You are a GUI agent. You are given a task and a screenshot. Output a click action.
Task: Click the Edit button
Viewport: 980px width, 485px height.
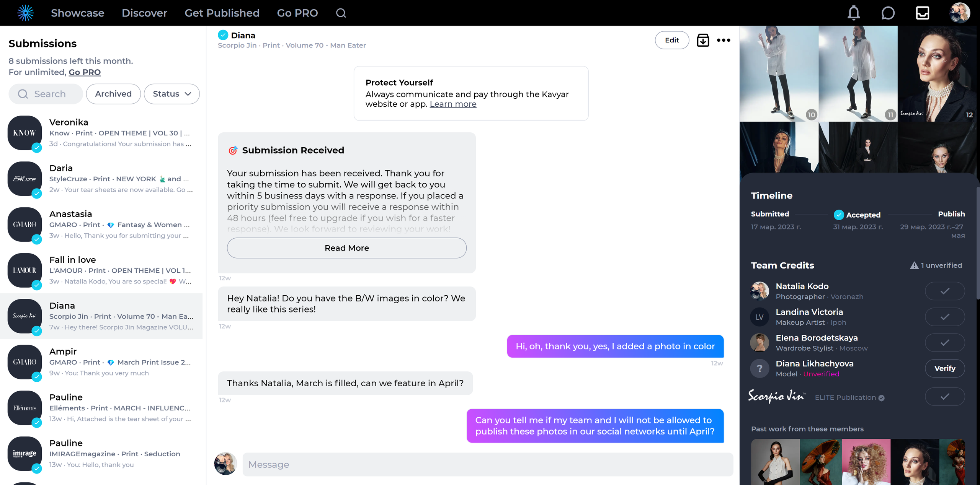(x=672, y=40)
